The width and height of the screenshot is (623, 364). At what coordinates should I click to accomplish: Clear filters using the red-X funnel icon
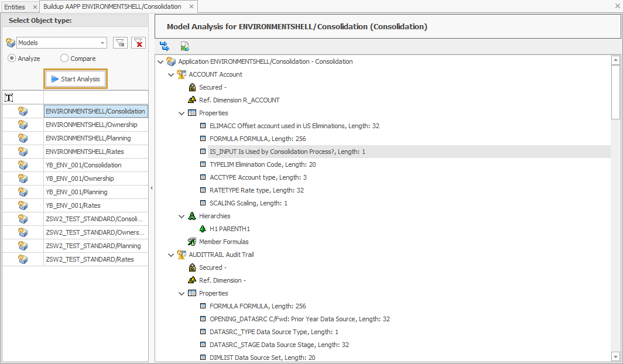click(x=139, y=42)
